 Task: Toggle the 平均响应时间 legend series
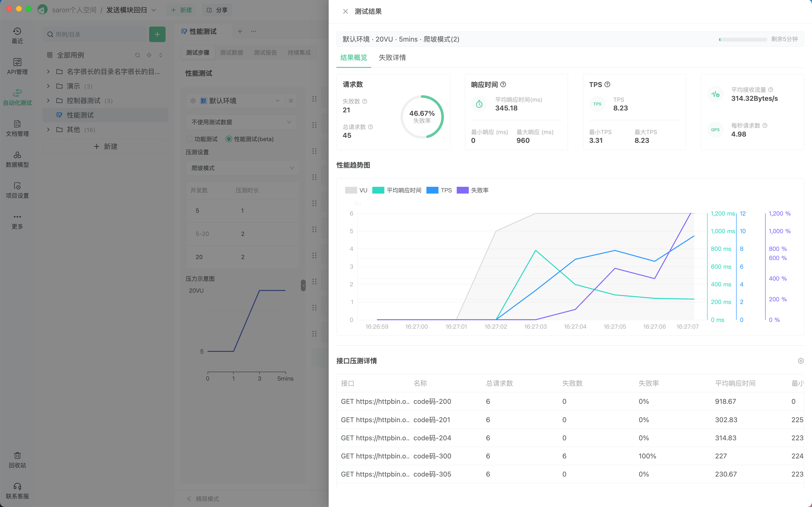click(x=397, y=190)
